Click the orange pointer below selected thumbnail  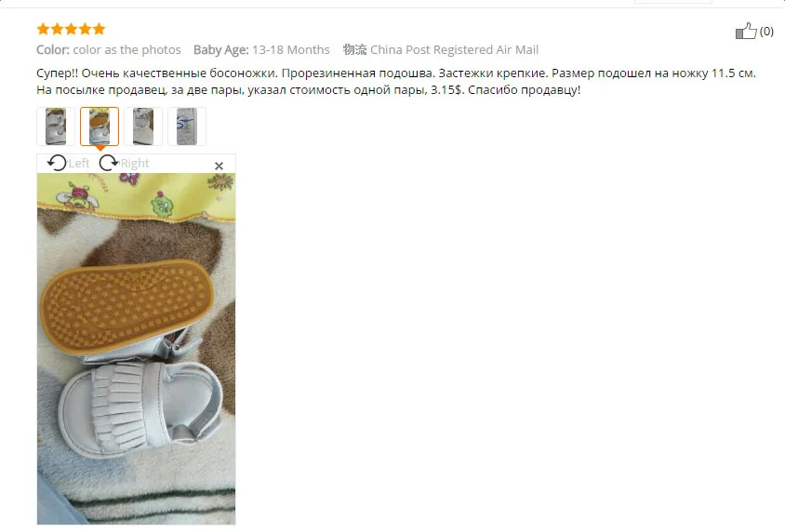(100, 148)
